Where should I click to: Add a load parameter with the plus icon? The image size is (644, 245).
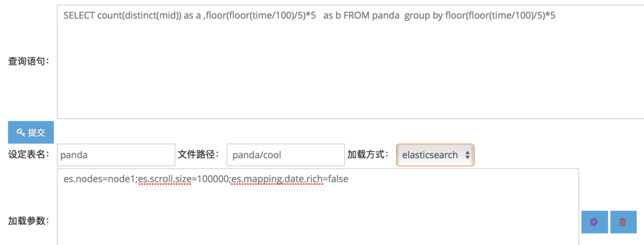pyautogui.click(x=594, y=222)
